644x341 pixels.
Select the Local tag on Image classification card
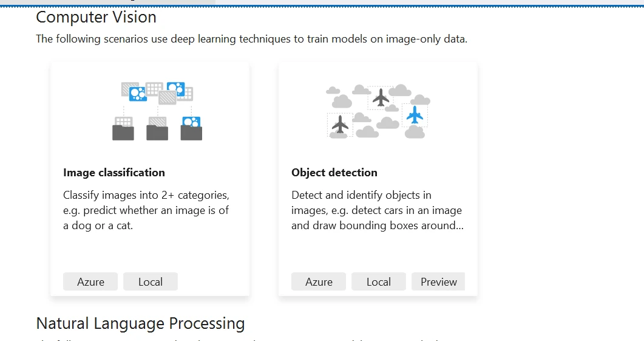151,281
